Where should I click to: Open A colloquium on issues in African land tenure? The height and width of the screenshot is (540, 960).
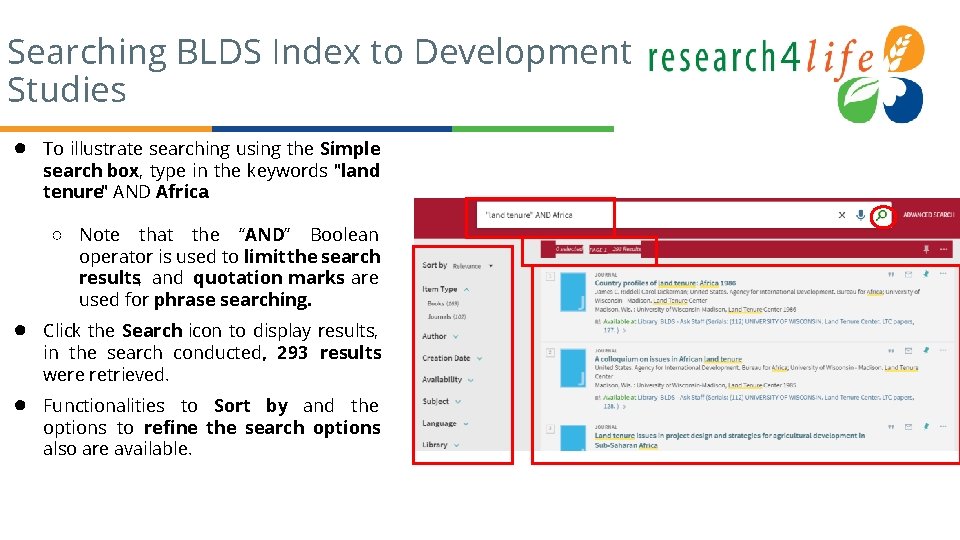point(668,359)
